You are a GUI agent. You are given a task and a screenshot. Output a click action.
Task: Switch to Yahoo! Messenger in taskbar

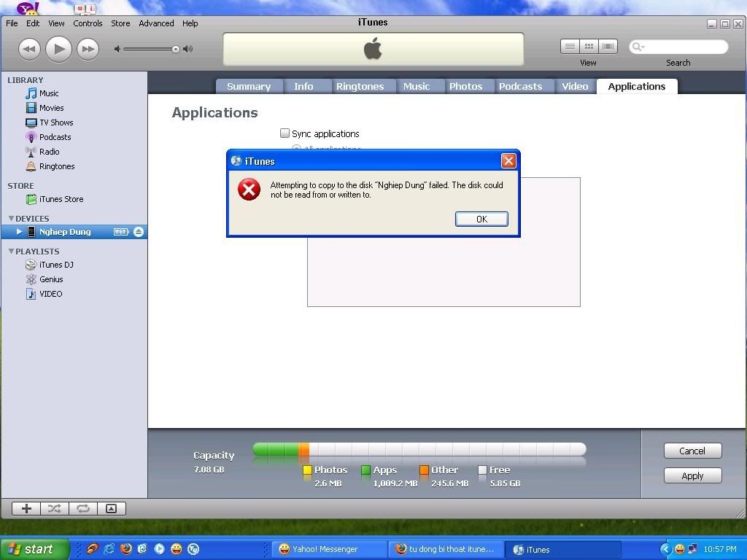point(330,550)
